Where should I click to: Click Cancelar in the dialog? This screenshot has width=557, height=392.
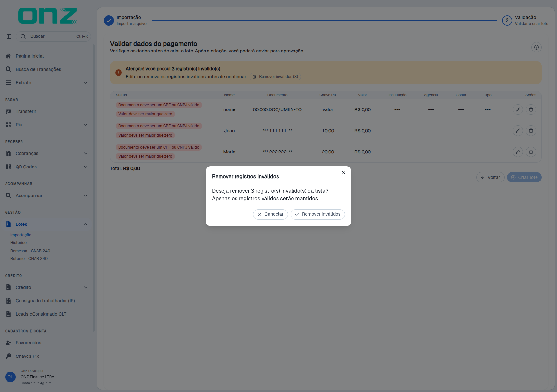pos(270,214)
